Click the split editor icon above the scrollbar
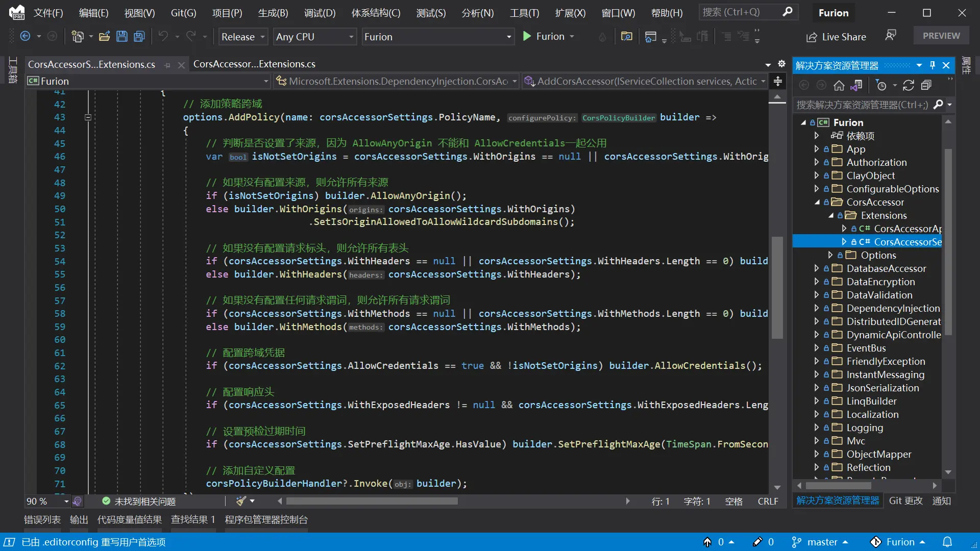Viewport: 980px width, 551px height. 777,81
